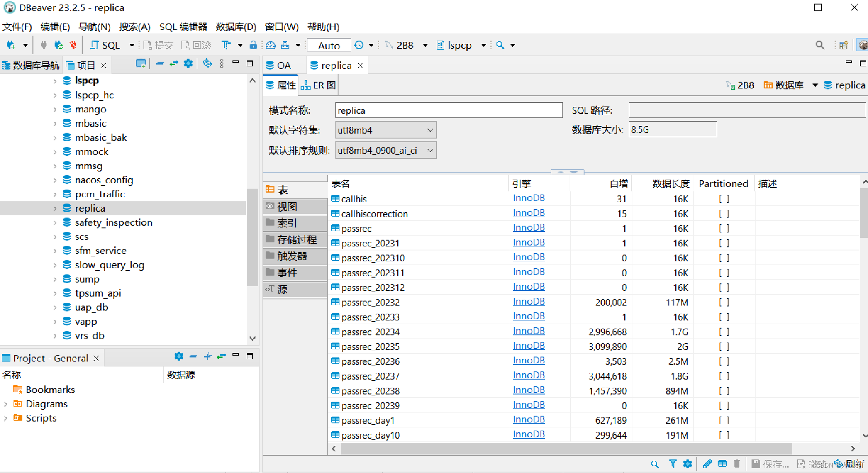Select Bookmarks item in Project panel
This screenshot has width=868, height=473.
pyautogui.click(x=50, y=390)
